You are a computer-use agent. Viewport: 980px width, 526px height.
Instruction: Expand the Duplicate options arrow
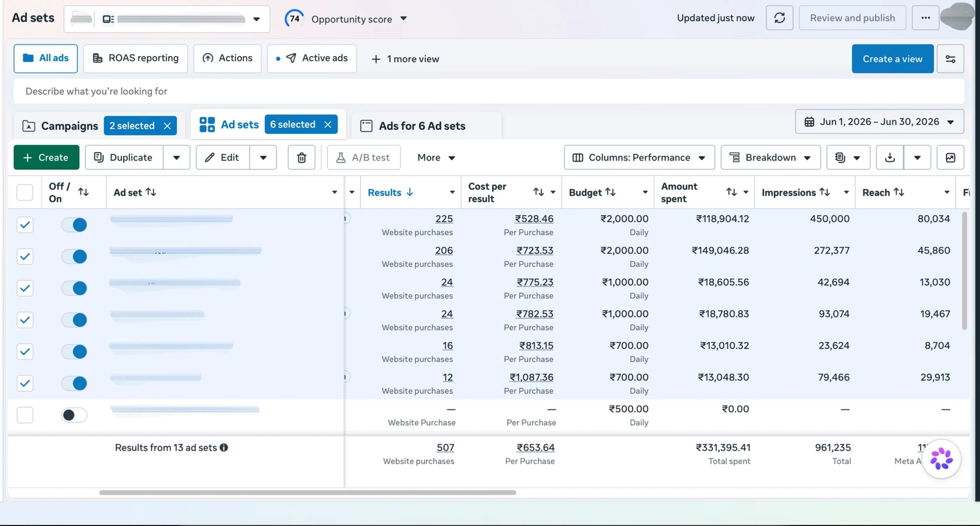pos(176,158)
